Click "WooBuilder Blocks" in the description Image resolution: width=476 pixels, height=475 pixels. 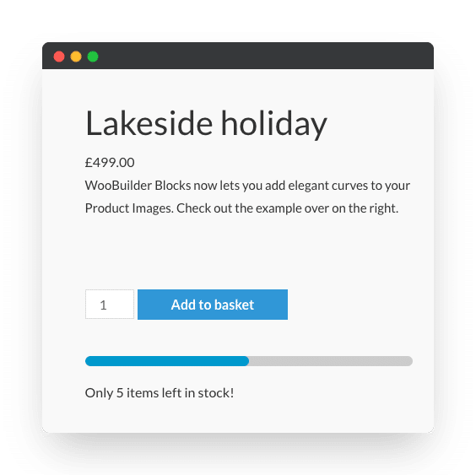pos(138,186)
